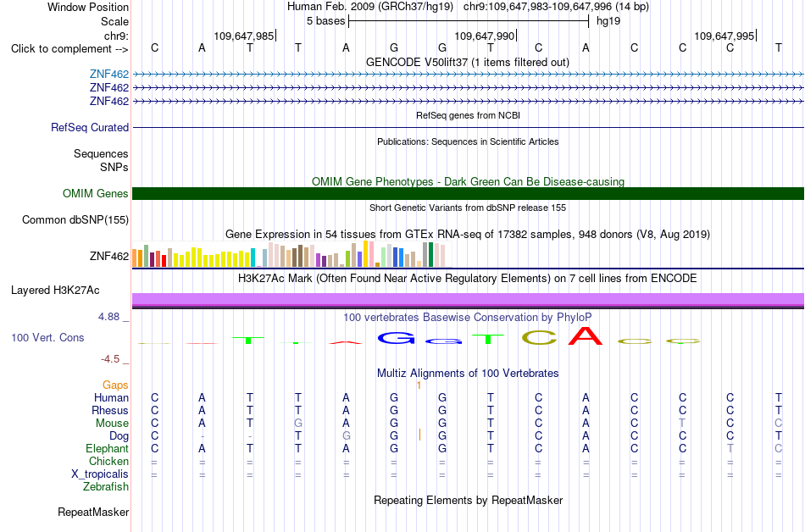Select the 'Elephant' alignment row label
The width and height of the screenshot is (805, 532).
(107, 448)
